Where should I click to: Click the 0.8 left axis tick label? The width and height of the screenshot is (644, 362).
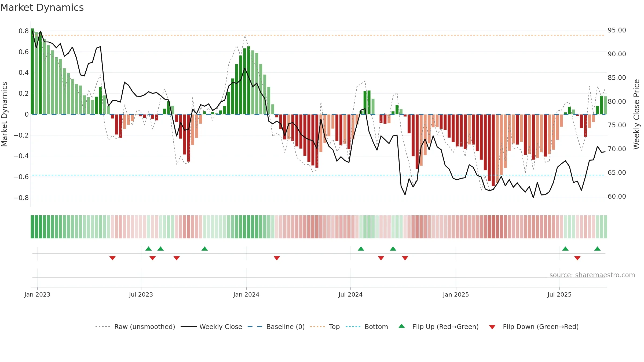click(x=24, y=31)
